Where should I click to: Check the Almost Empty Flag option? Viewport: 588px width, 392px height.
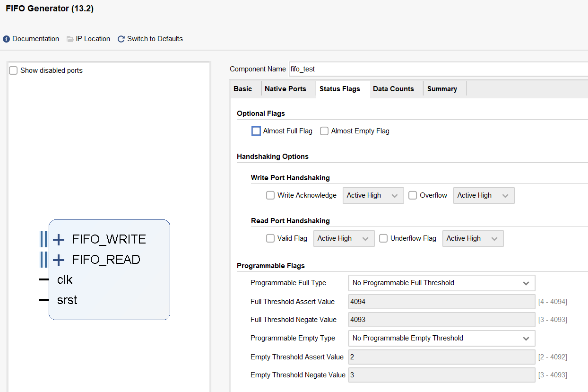coord(324,131)
